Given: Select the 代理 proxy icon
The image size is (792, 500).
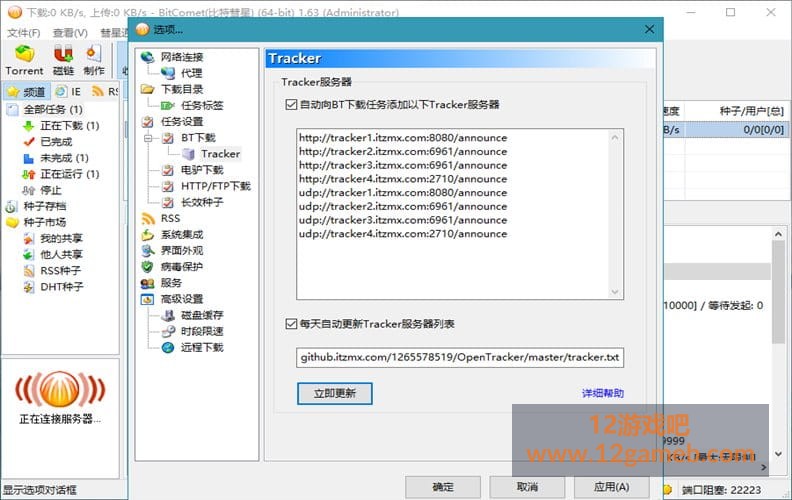Looking at the screenshot, I should (x=167, y=73).
